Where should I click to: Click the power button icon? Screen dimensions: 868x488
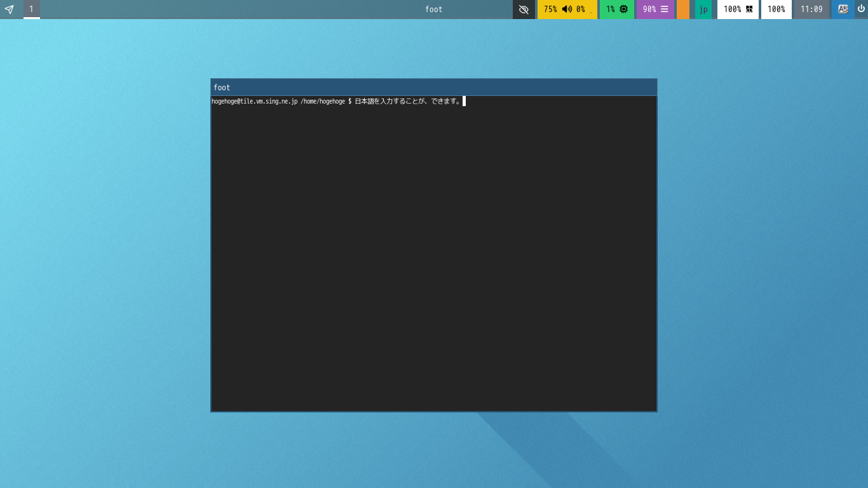click(x=862, y=9)
